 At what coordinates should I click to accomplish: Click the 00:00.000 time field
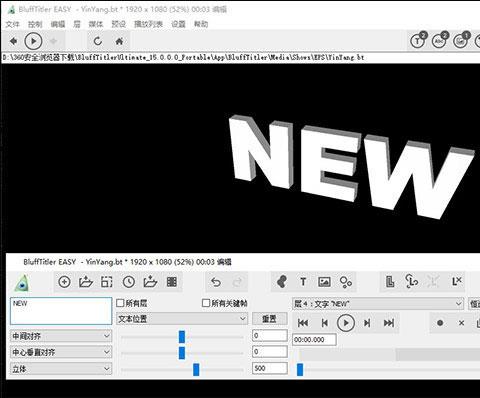[x=314, y=340]
